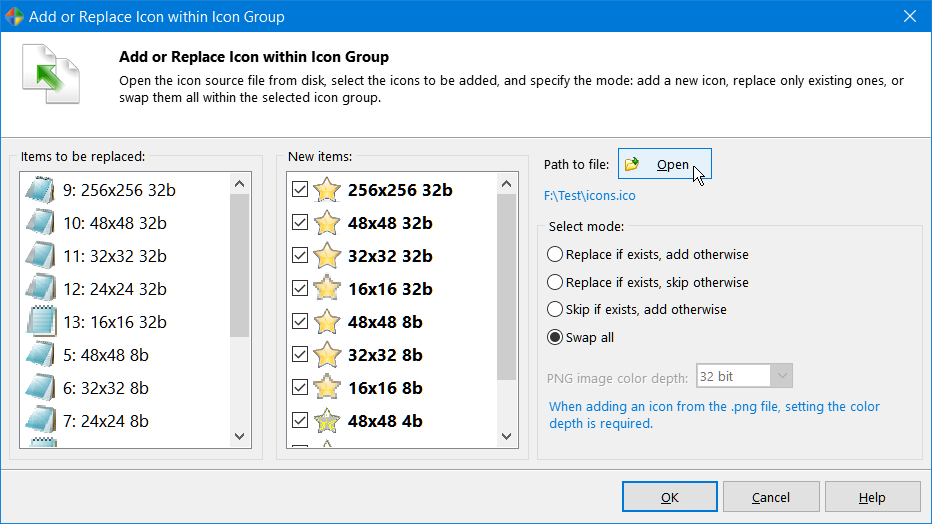Click the star icon for 48x48 32b
The width and height of the screenshot is (932, 524).
click(327, 223)
